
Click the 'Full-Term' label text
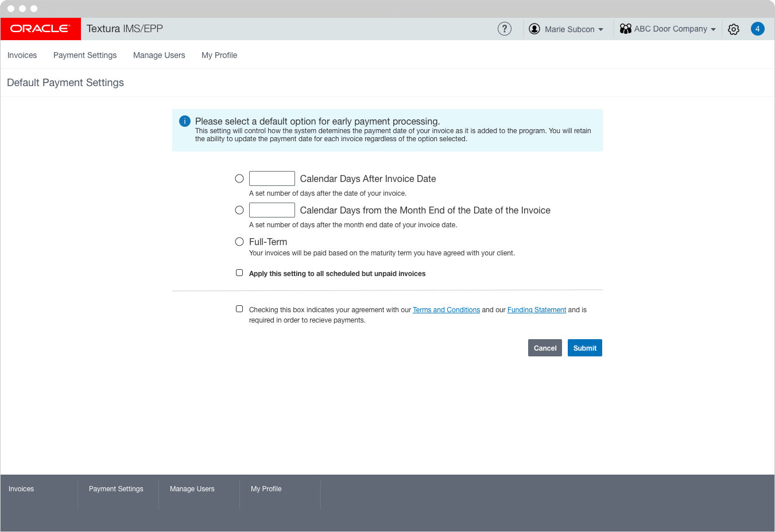[268, 242]
